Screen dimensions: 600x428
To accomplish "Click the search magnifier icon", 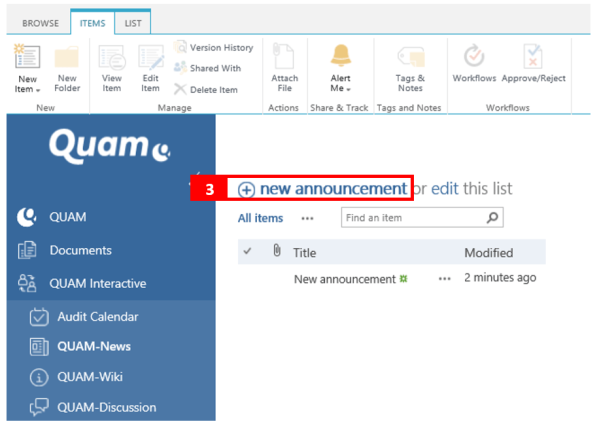I will 492,217.
